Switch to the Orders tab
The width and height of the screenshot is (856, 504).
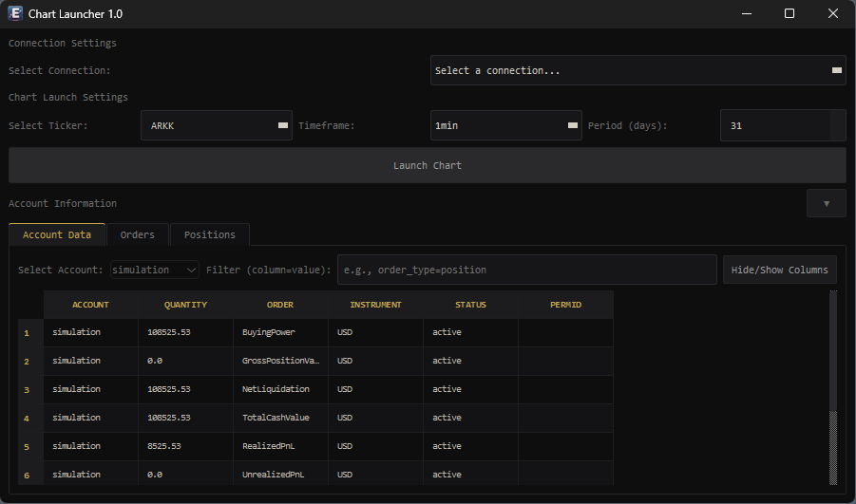[137, 234]
